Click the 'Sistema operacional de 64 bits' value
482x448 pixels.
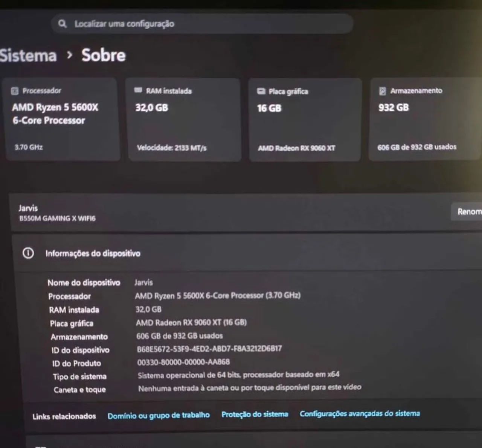pos(238,375)
